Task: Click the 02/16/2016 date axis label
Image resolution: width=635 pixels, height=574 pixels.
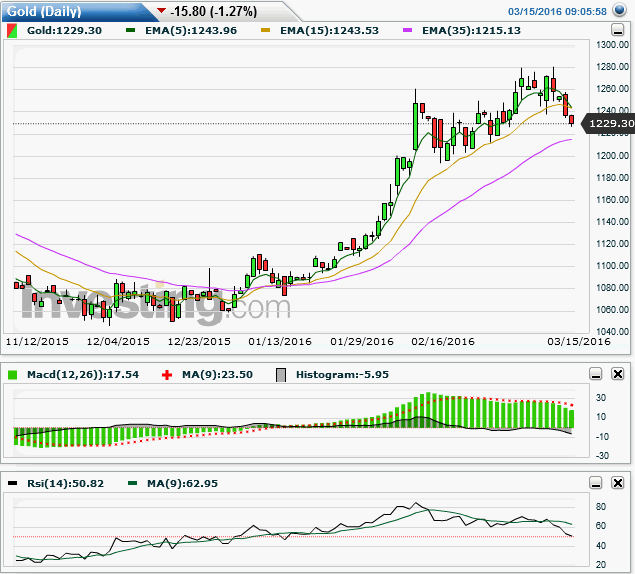Action: (x=443, y=341)
